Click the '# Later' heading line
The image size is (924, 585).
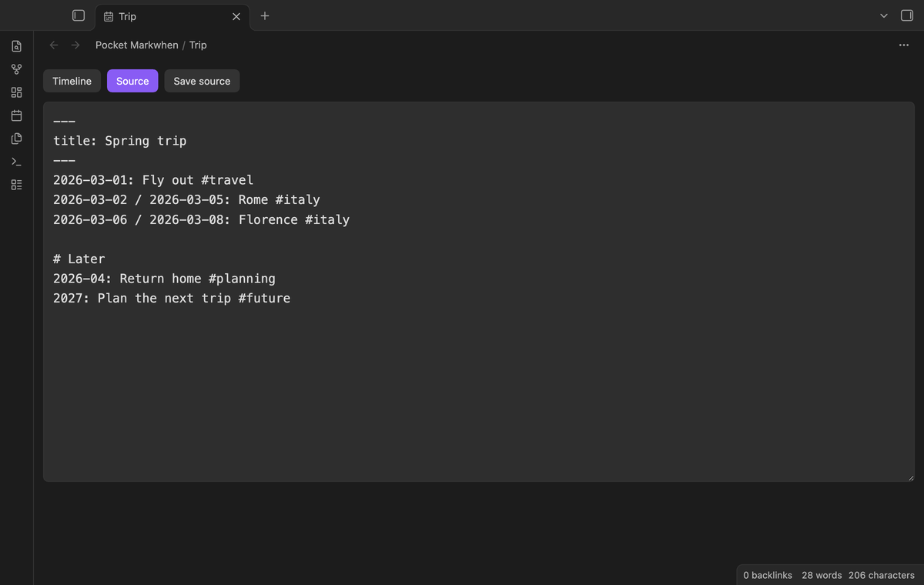coord(79,259)
